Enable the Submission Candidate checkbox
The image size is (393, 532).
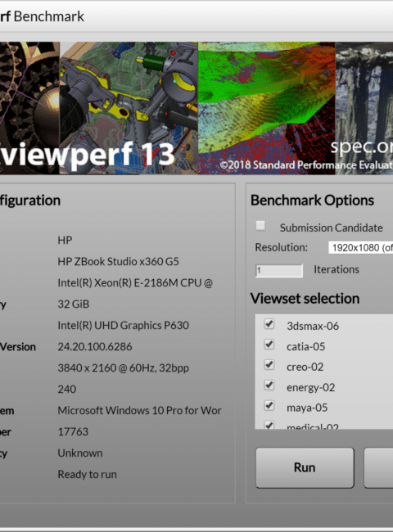click(x=260, y=226)
